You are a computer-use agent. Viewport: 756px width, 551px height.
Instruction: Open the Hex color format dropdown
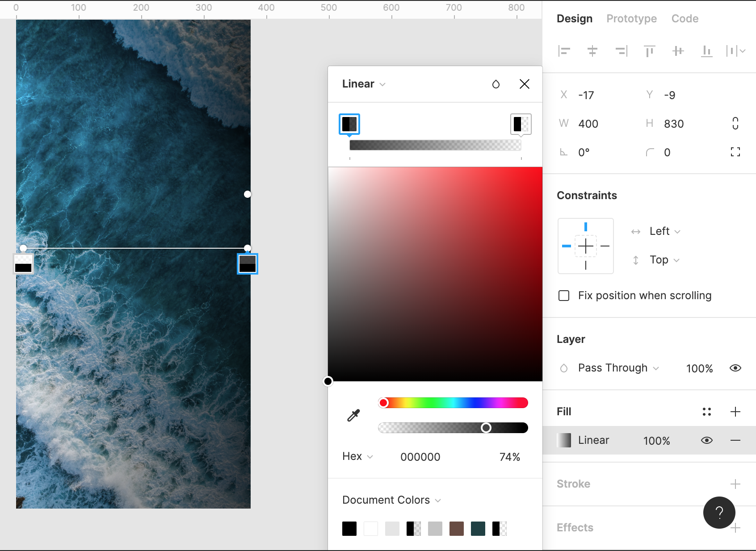[x=357, y=456]
